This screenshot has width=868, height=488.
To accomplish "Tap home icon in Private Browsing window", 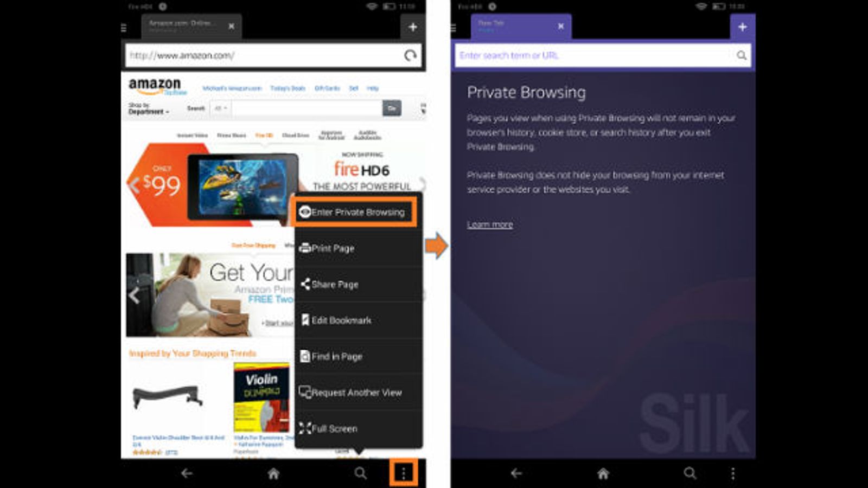I will click(x=603, y=473).
